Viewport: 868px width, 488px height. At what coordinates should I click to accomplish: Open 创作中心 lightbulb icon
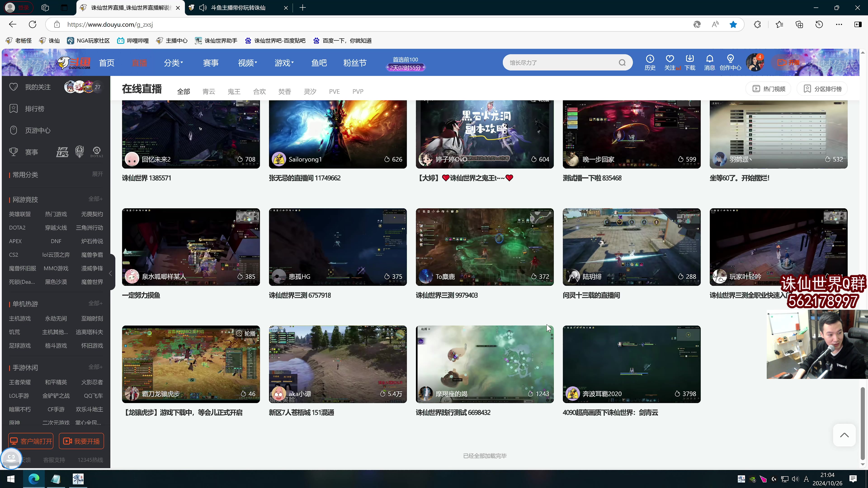(730, 63)
